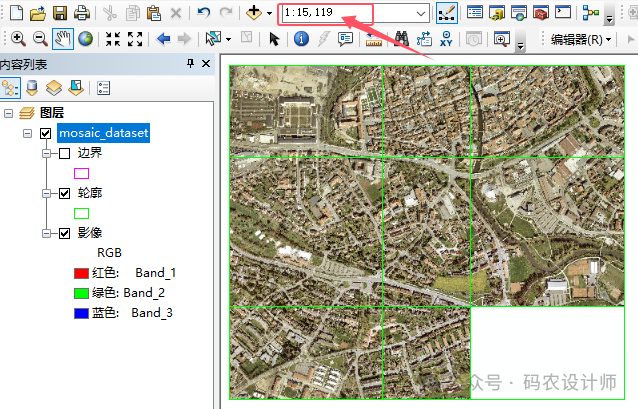This screenshot has height=409, width=638.
Task: Click the Zoom In magnifier tool
Action: 18,39
